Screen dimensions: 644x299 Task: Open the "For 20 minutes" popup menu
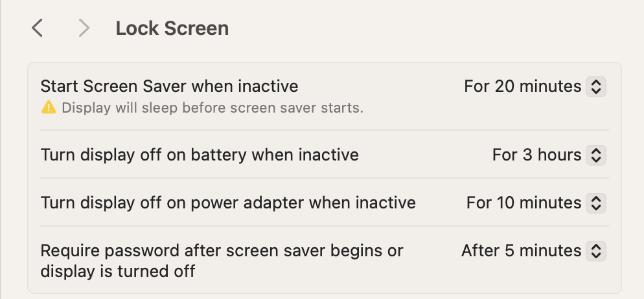coord(523,86)
